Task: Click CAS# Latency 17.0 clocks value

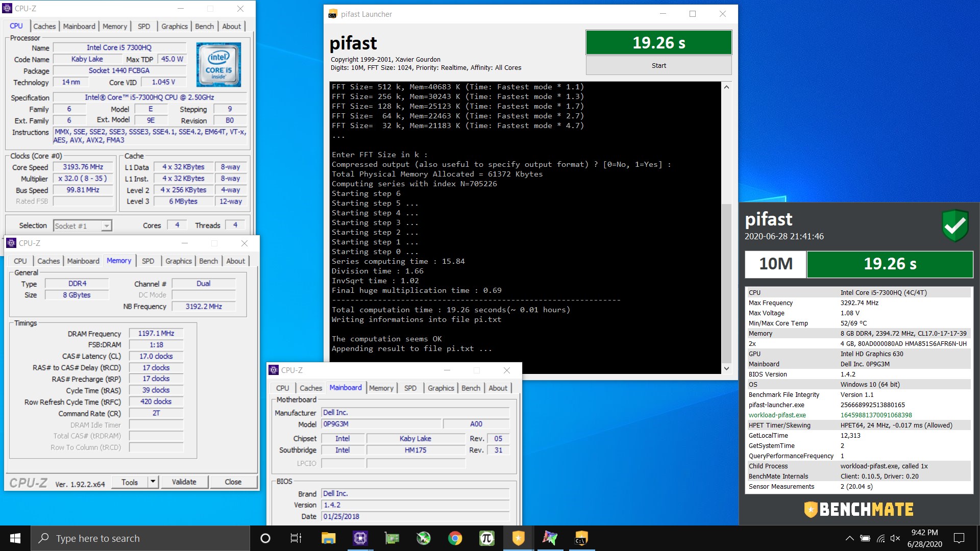Action: click(x=156, y=356)
